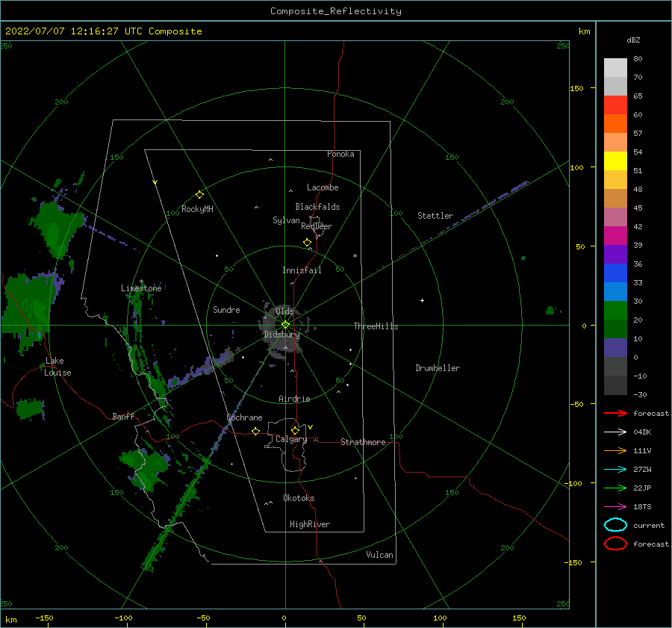This screenshot has width=672, height=628.
Task: Click the red forecast arrow legend icon
Action: coord(615,413)
